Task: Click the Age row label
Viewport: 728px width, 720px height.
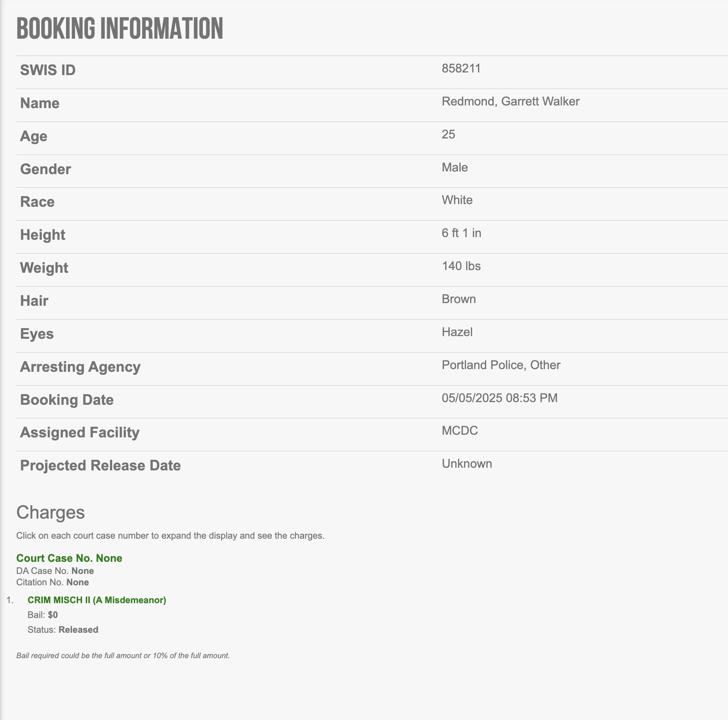Action: tap(34, 137)
